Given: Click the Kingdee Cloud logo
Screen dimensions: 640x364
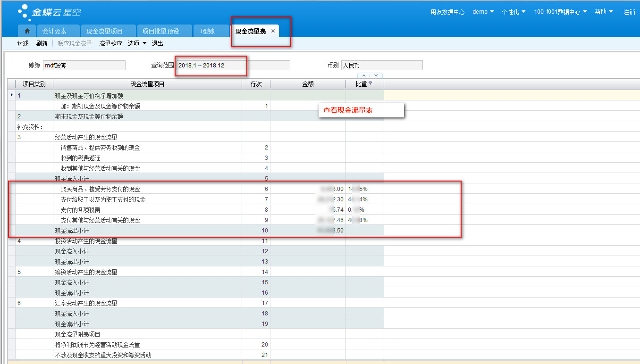Looking at the screenshot, I should tap(49, 11).
